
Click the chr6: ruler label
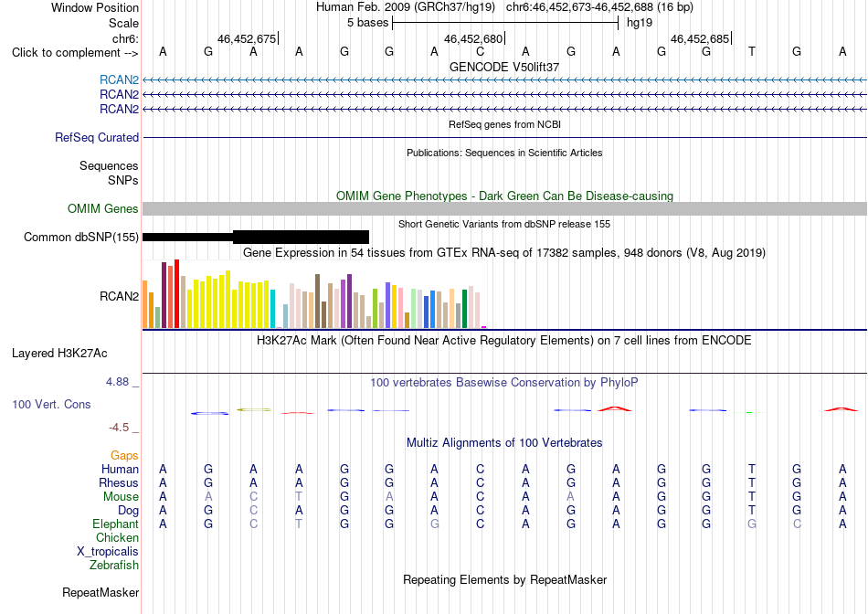click(125, 38)
